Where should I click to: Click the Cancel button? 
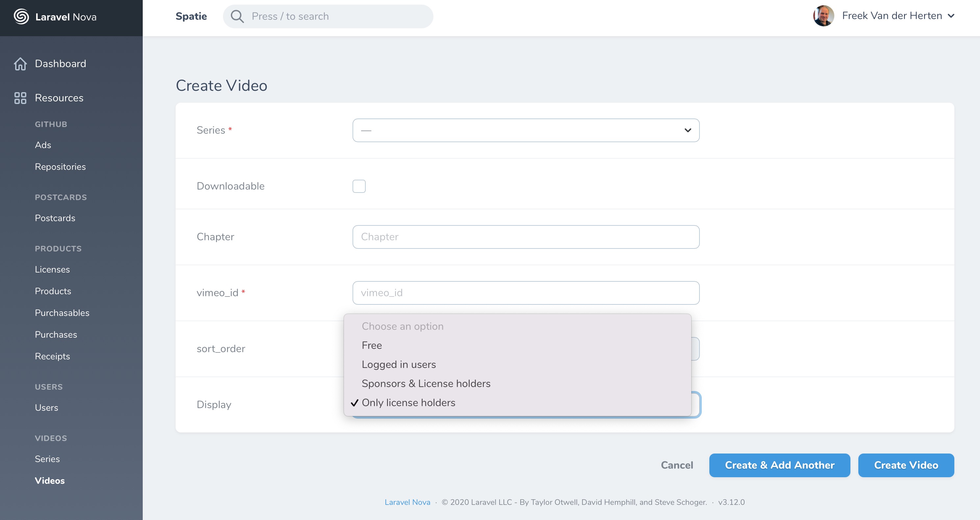[677, 465]
